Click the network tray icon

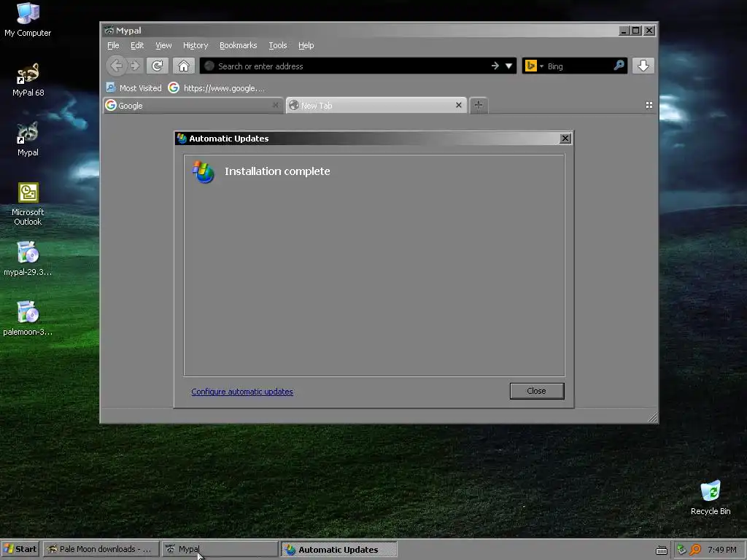682,550
